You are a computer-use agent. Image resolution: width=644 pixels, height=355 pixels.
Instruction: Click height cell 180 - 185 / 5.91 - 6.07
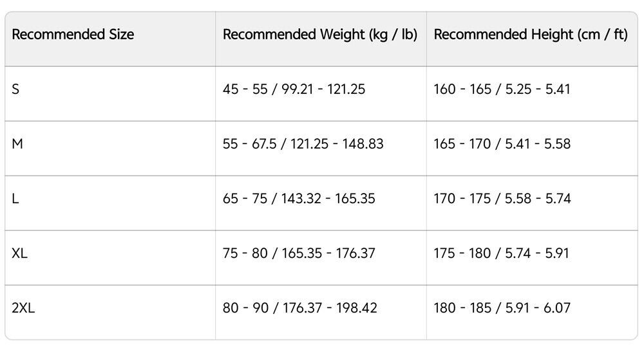(x=502, y=308)
